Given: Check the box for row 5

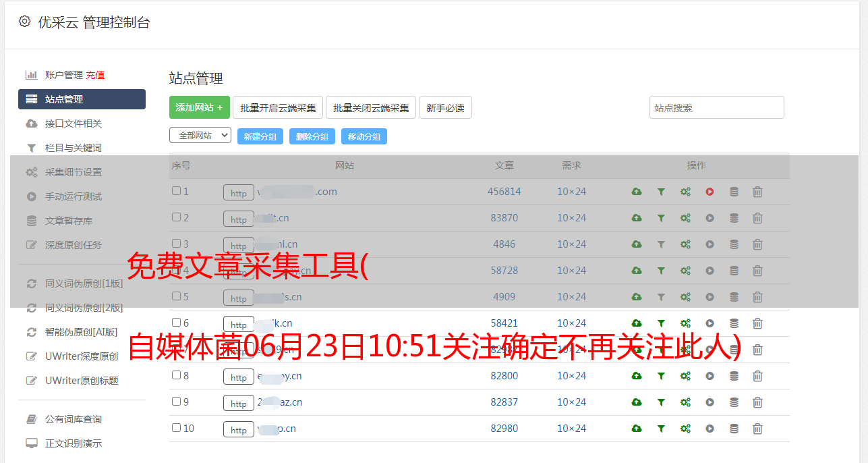Looking at the screenshot, I should pyautogui.click(x=176, y=296).
